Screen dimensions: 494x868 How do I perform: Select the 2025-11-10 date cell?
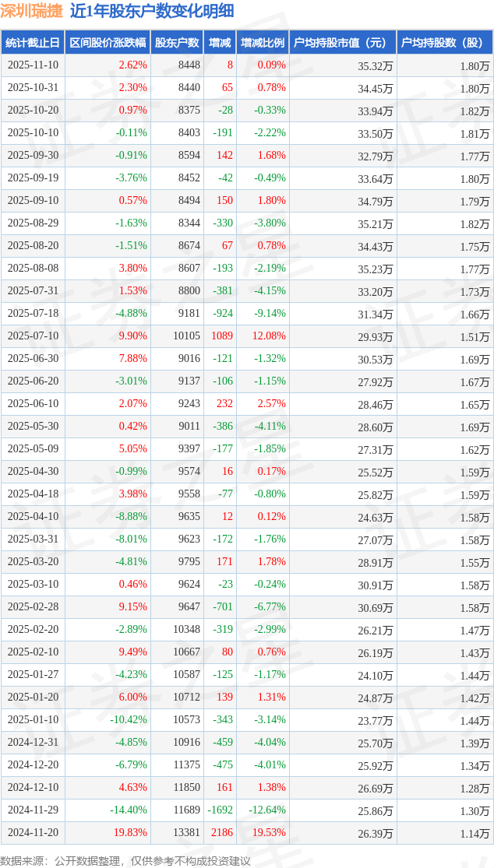pyautogui.click(x=33, y=65)
